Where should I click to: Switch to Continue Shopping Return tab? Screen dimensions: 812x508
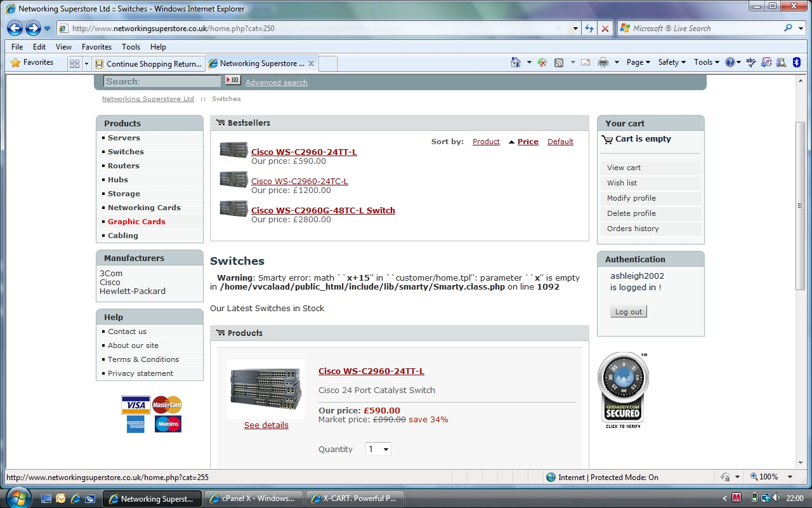tap(148, 63)
